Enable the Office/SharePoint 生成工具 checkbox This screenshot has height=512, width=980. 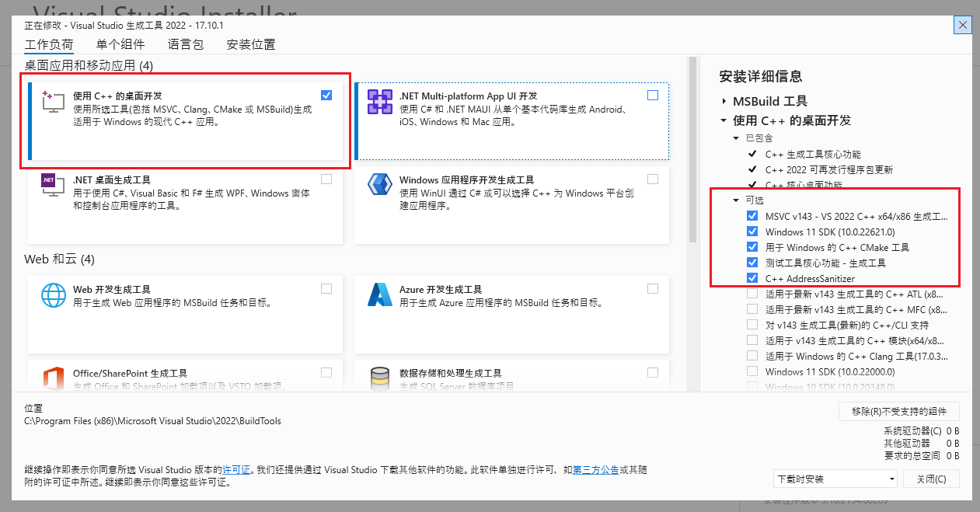(x=326, y=372)
